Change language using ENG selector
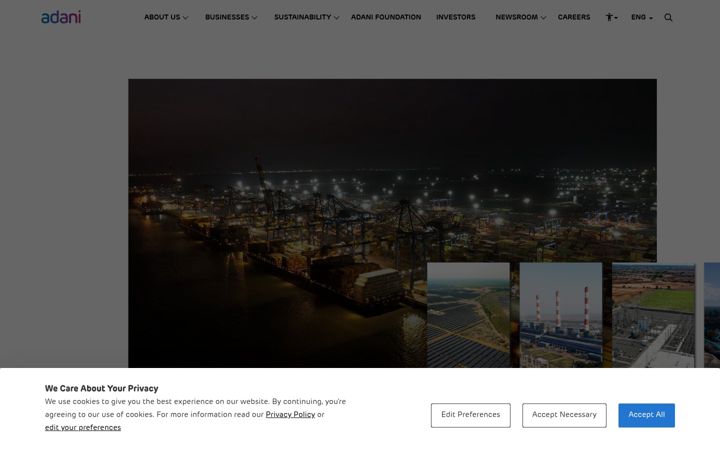Image resolution: width=720 pixels, height=450 pixels. (x=641, y=17)
